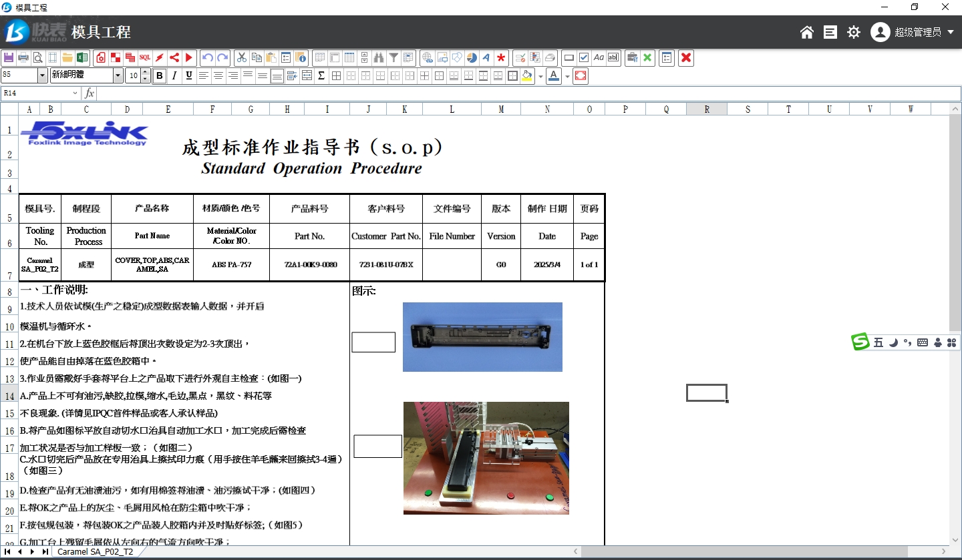Image resolution: width=962 pixels, height=560 pixels.
Task: Align text right
Action: click(x=233, y=75)
